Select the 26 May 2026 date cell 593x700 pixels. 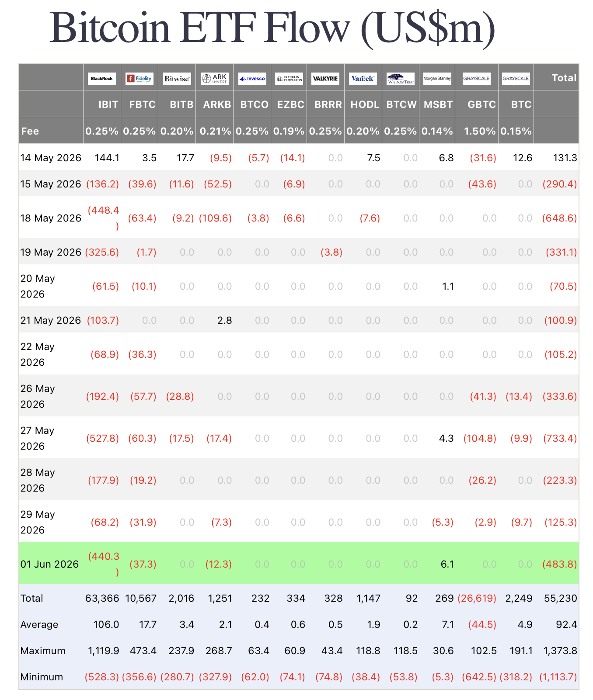38,396
